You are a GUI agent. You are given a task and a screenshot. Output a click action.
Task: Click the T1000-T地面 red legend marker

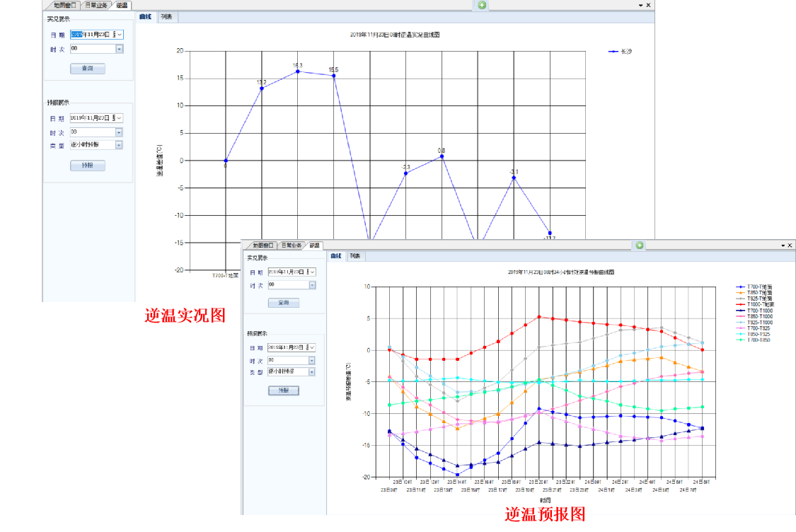[741, 304]
